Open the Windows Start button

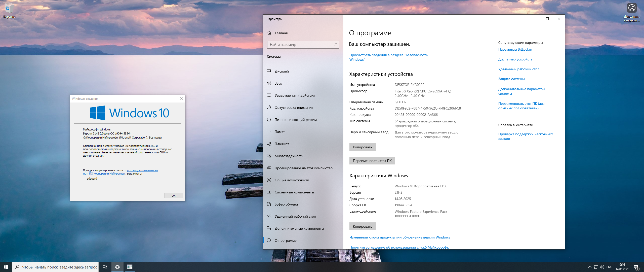tap(6, 267)
